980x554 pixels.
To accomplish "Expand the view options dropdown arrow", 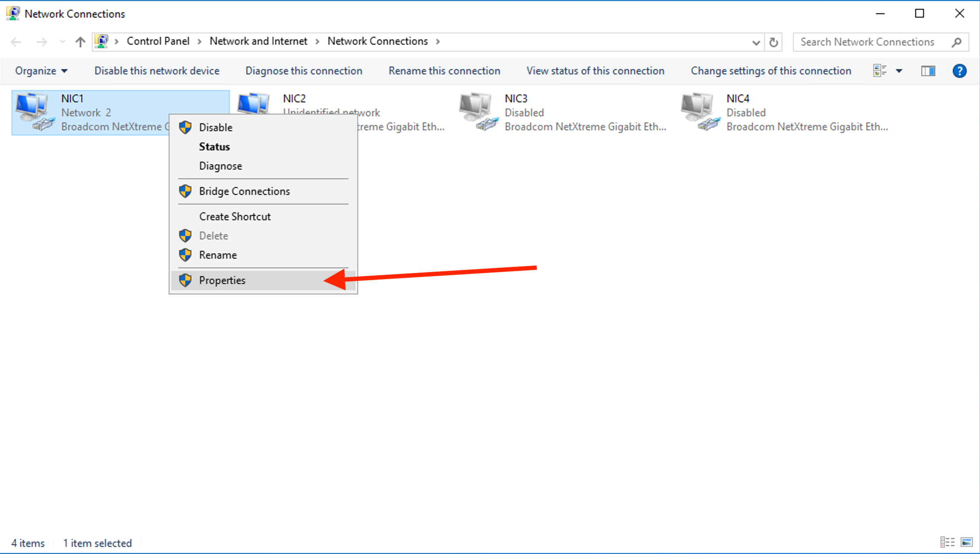I will (899, 71).
